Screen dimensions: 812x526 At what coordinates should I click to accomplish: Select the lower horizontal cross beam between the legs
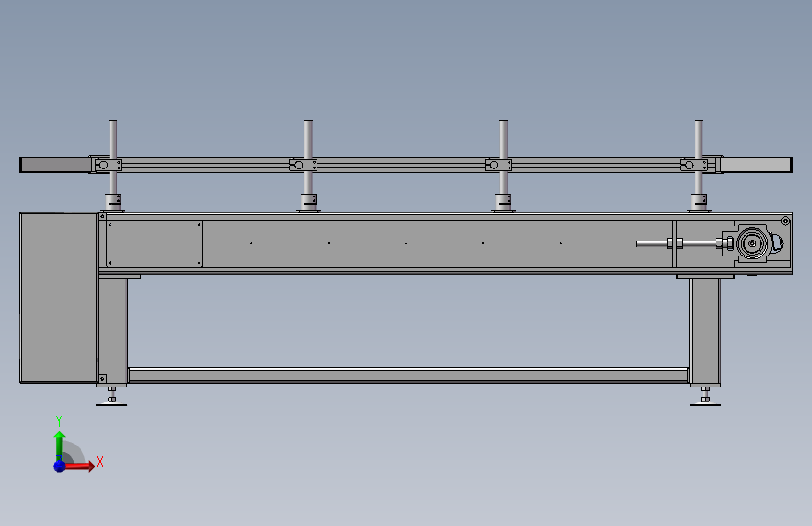tap(408, 374)
